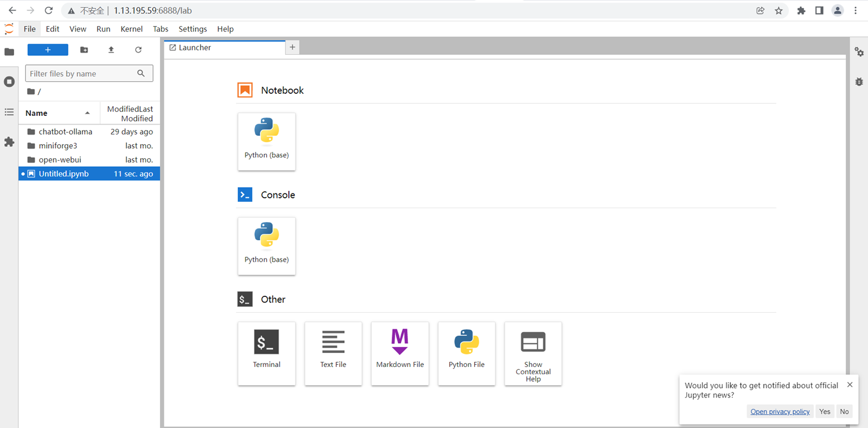
Task: Show the Table of Contents panel
Action: (x=9, y=112)
